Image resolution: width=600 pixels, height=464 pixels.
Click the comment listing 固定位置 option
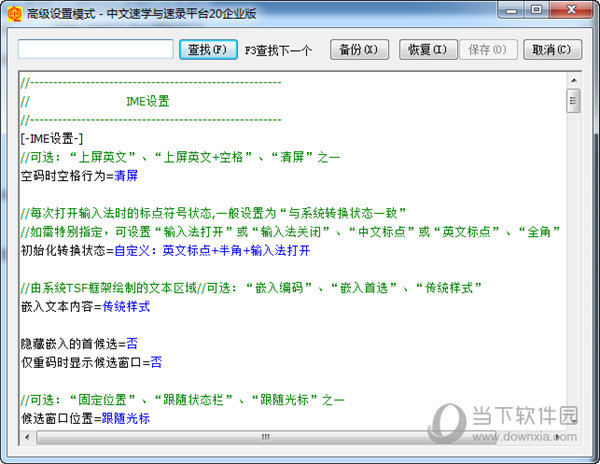(x=183, y=400)
